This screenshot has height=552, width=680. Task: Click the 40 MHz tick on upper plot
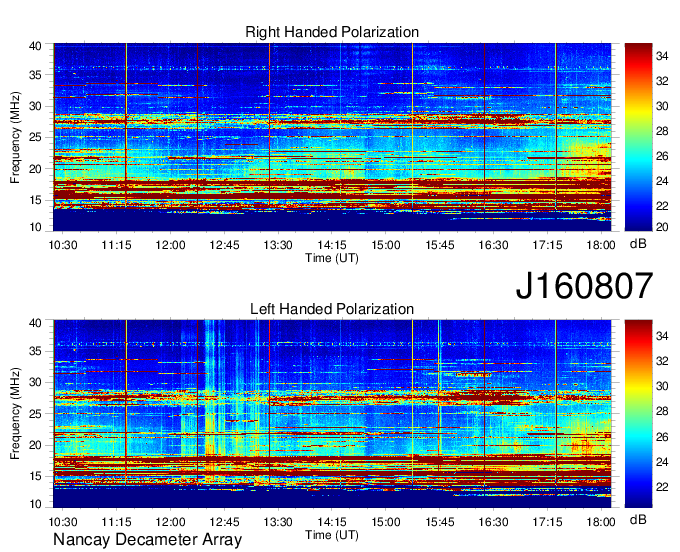35,46
